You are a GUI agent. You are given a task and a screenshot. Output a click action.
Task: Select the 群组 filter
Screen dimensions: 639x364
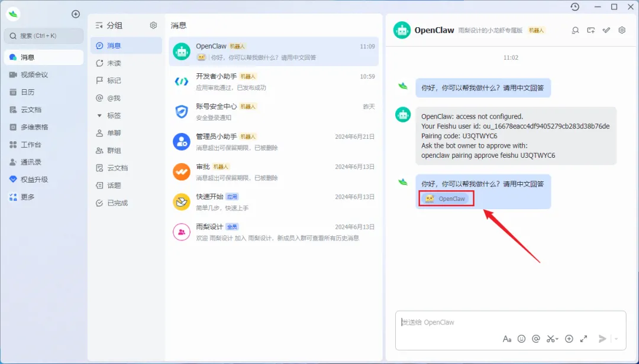127,151
